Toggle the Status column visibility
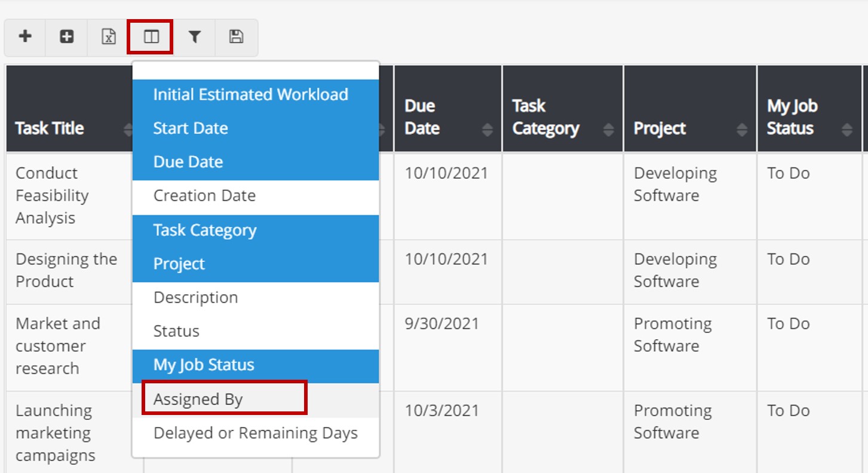 tap(175, 331)
